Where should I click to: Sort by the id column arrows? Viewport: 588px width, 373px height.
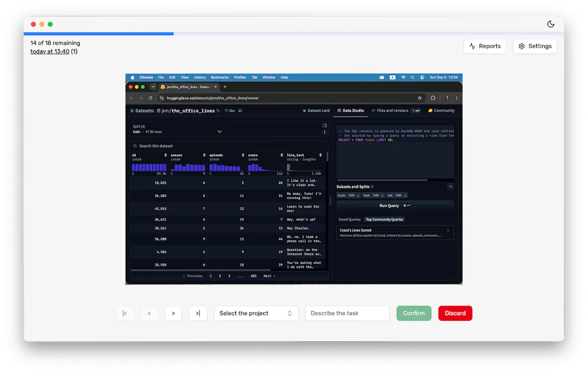tap(165, 155)
